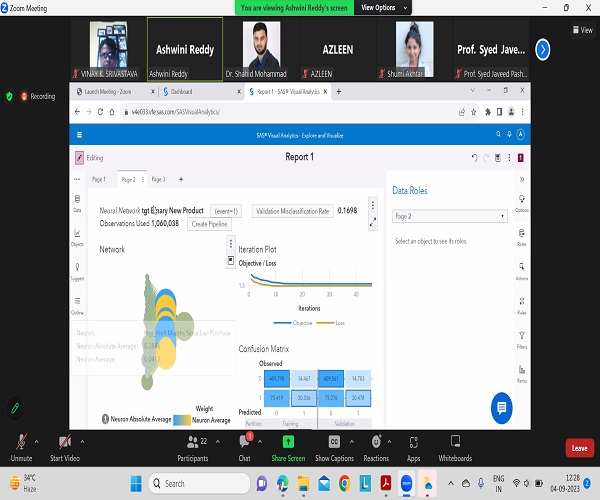Open a new browser tab
Image resolution: width=600 pixels, height=500 pixels.
point(339,91)
